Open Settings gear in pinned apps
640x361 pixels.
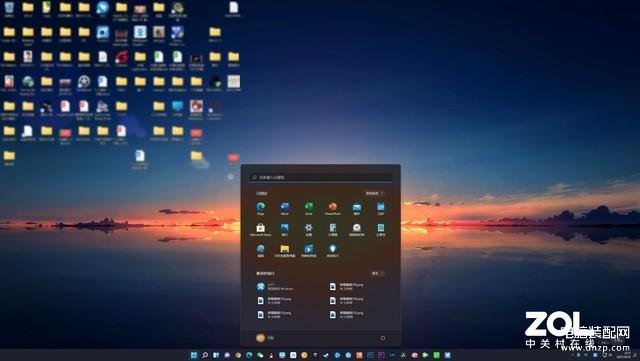pos(309,230)
